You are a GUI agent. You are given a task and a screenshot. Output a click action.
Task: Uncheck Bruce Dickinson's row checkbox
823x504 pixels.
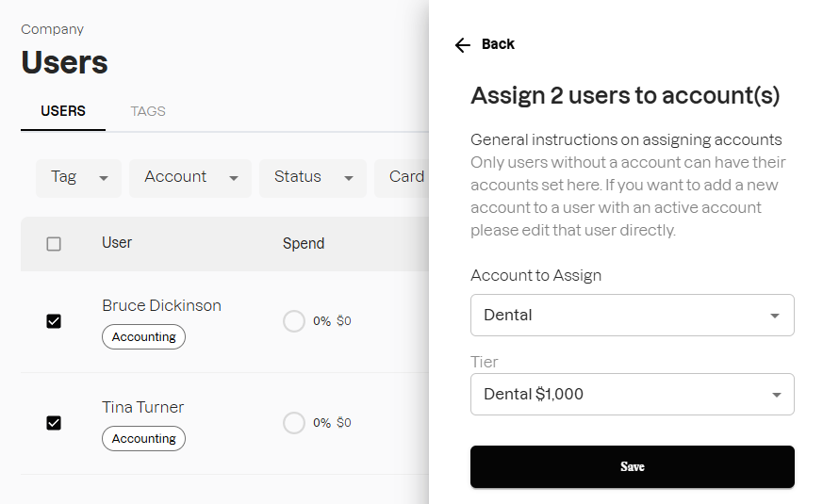click(x=54, y=321)
